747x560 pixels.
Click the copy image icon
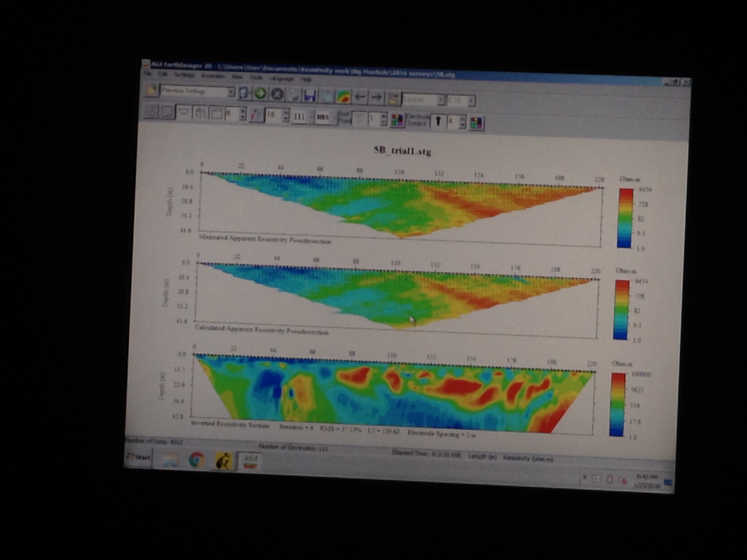click(327, 96)
